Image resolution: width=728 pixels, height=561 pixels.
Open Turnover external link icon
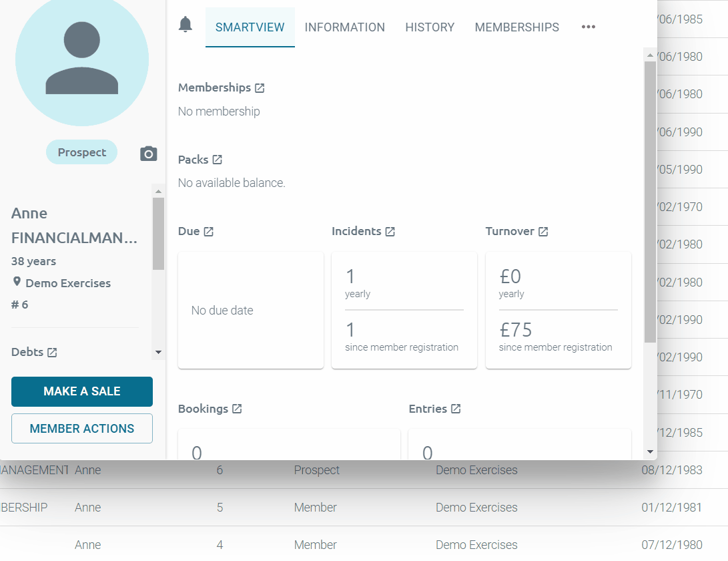tap(543, 232)
